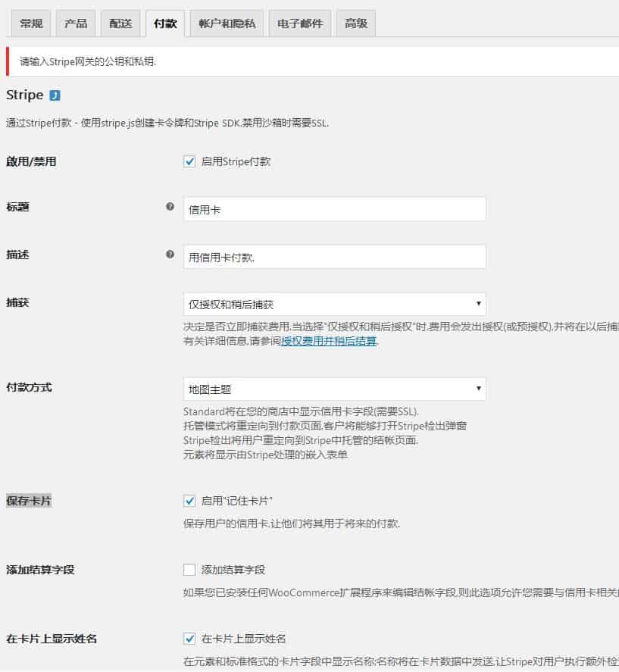This screenshot has height=672, width=619.
Task: Open the 配送 tab
Action: click(120, 23)
